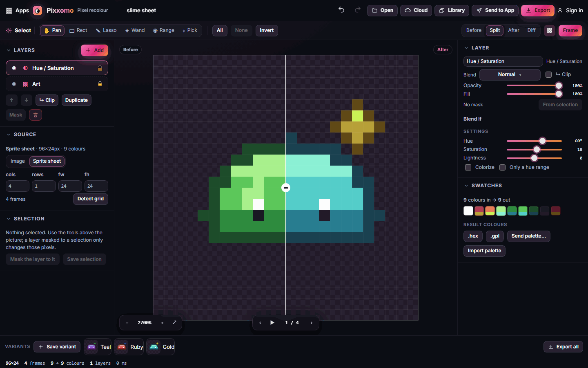Screen dimensions: 588x368
Task: Enable the Colorize checkbox
Action: coord(468,167)
